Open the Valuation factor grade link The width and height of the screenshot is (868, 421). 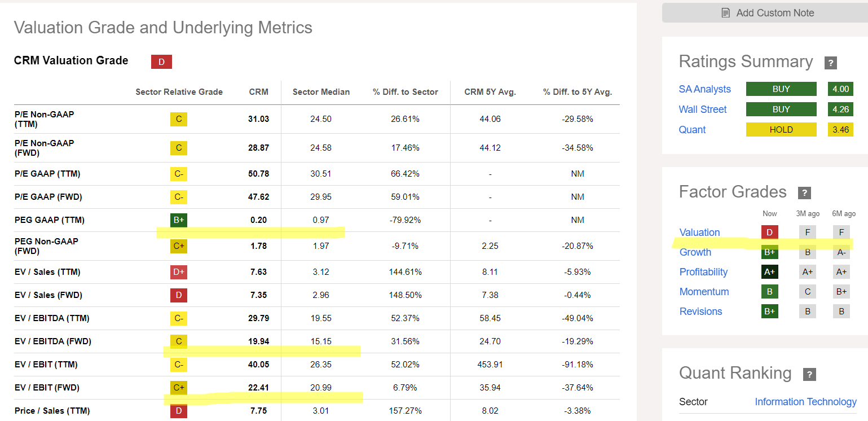click(x=699, y=233)
